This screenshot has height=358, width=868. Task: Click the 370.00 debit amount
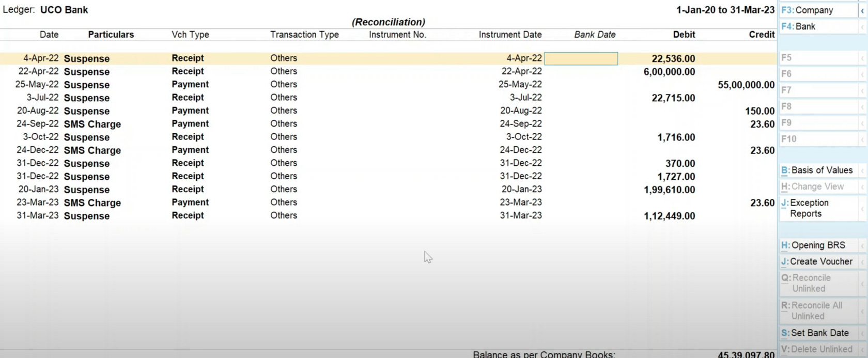[x=680, y=163]
